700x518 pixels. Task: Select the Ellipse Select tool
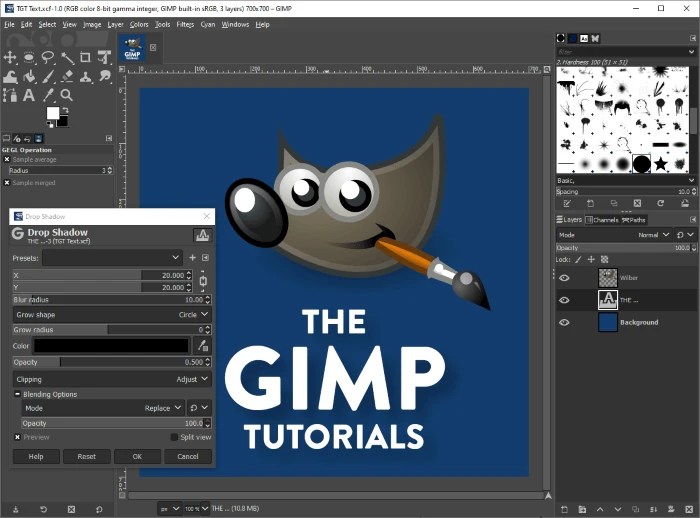pos(29,57)
